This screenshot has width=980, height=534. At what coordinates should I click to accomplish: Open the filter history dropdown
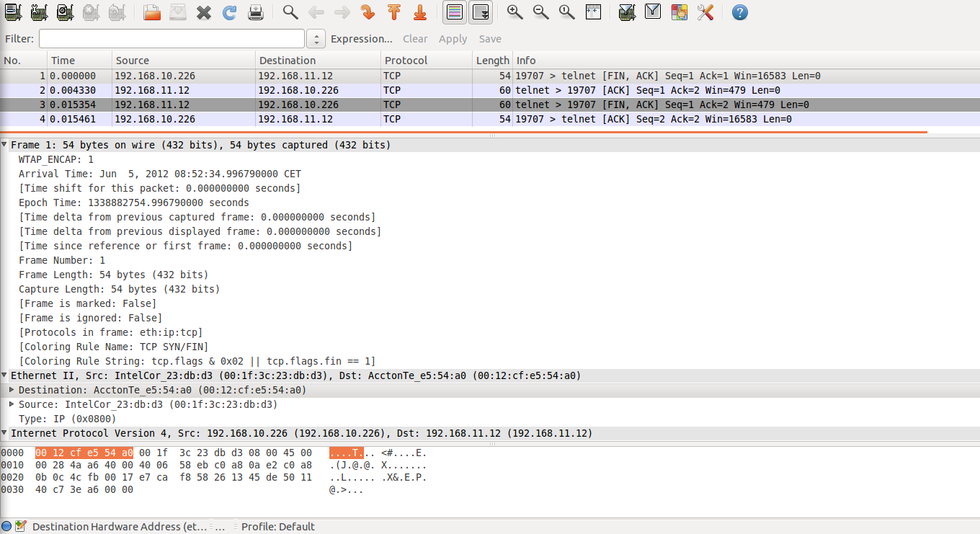(316, 39)
